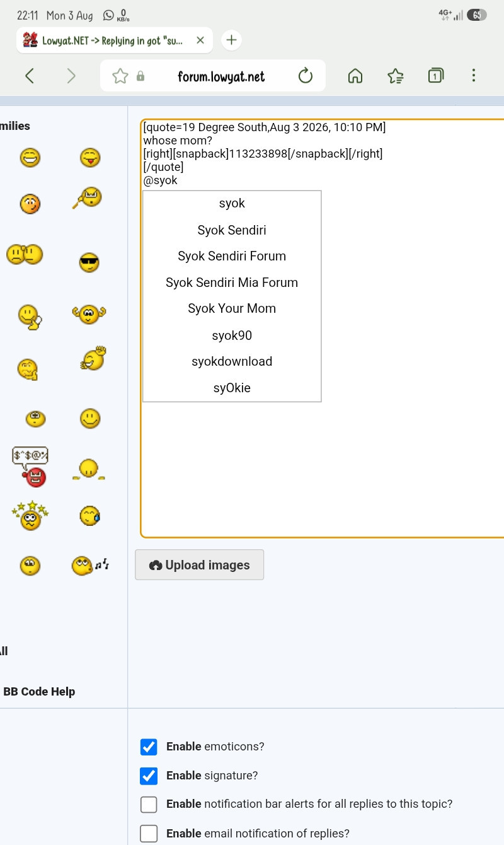The image size is (504, 845).
Task: Open the browser tab switcher icon
Action: [x=435, y=76]
